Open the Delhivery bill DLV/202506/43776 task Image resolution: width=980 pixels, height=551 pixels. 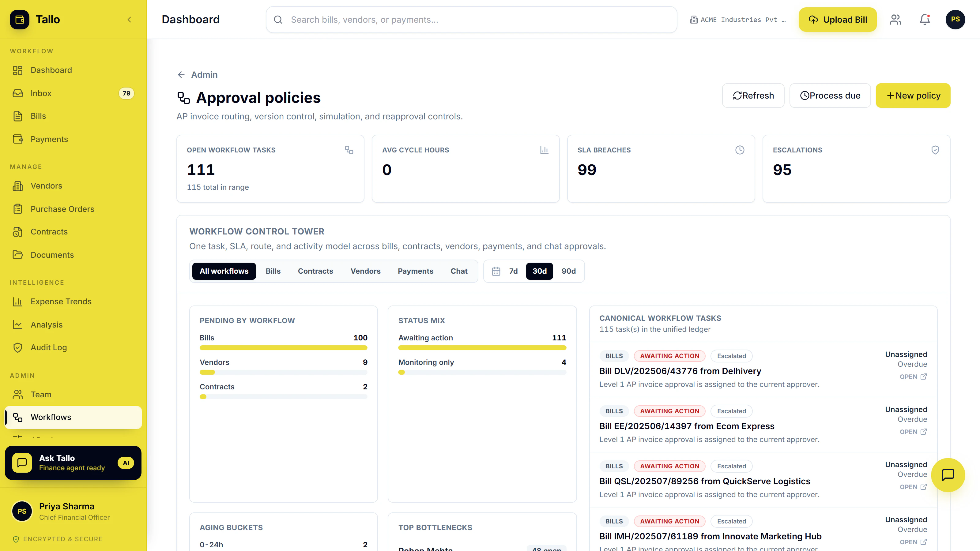coord(680,371)
